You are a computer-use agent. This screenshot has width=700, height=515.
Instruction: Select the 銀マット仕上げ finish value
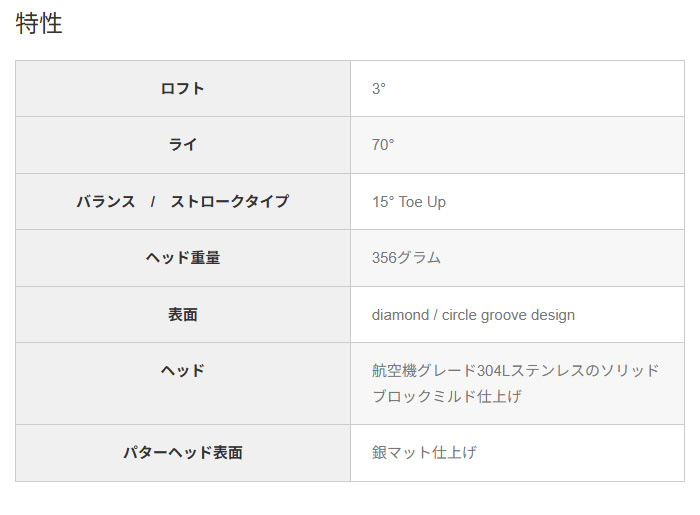point(424,452)
